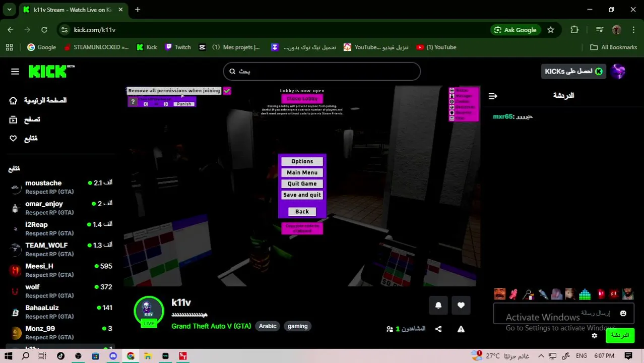Select the laughing man face emote
Screen dimensions: 644x363
pos(499,294)
